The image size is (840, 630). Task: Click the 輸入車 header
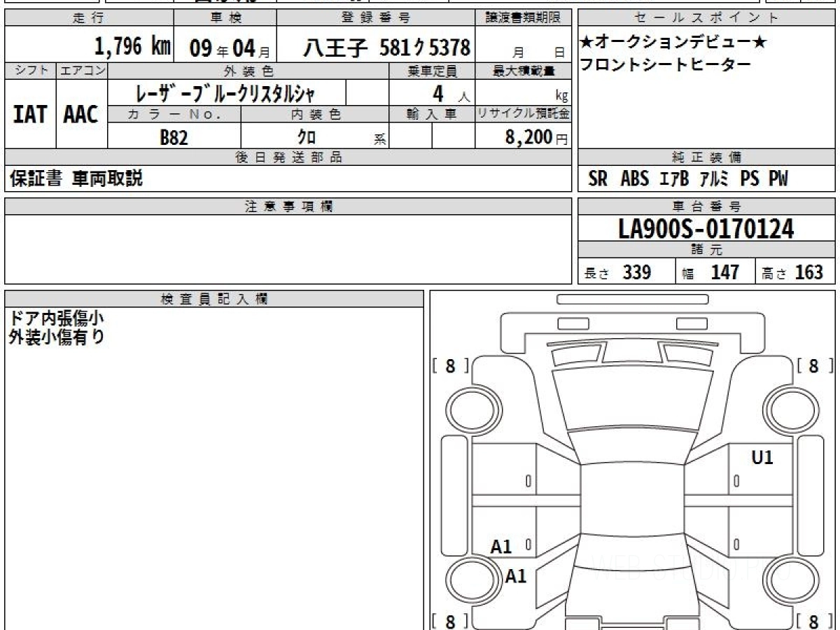click(x=432, y=114)
